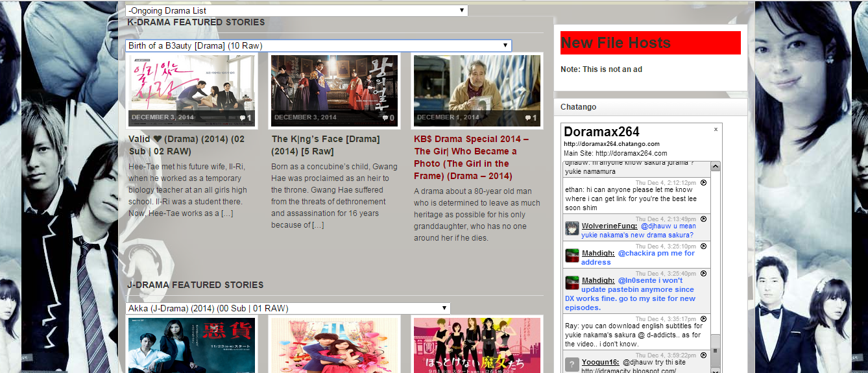Click the "Hee-Tae met his future wife" excerpt
The height and width of the screenshot is (373, 868).
188,189
